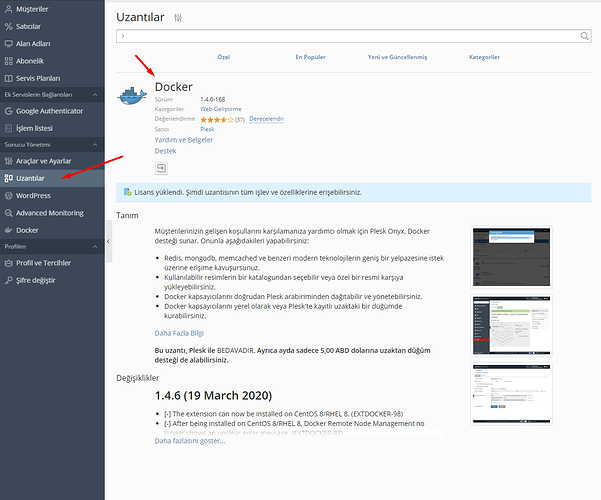This screenshot has height=500, width=601.
Task: Open Yardım ve Belgeler link
Action: pos(184,140)
